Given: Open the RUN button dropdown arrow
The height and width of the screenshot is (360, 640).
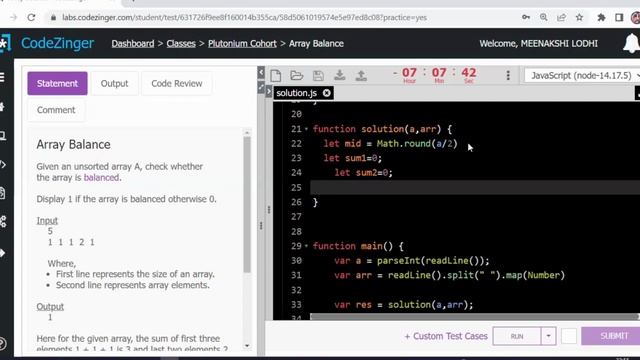Looking at the screenshot, I should tap(548, 336).
